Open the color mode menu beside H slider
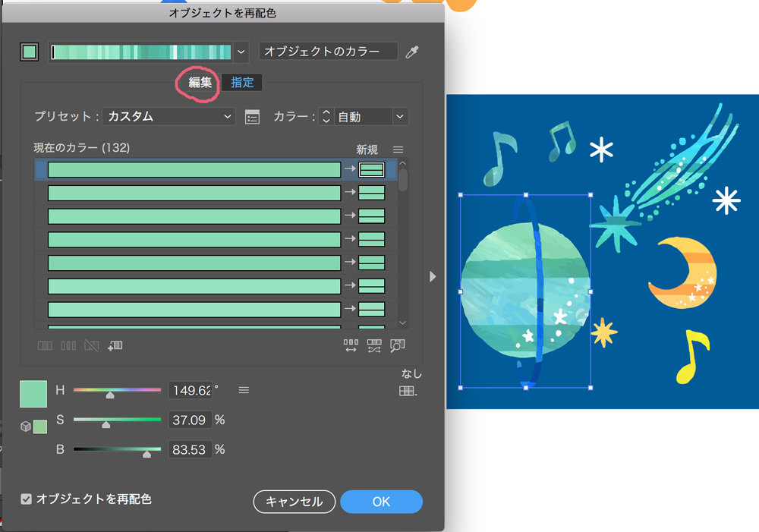 [244, 390]
